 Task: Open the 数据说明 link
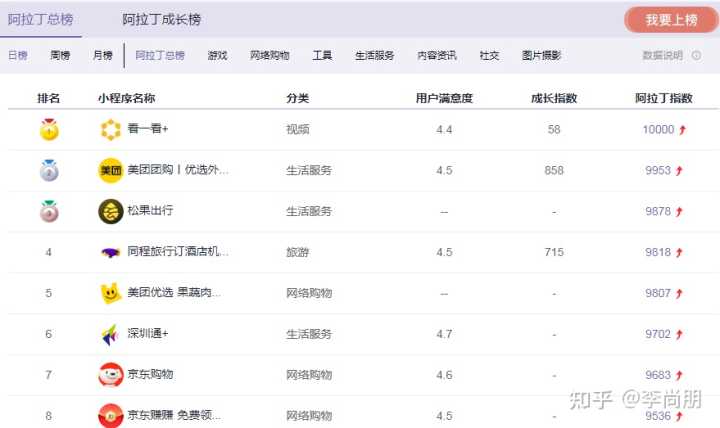[663, 56]
